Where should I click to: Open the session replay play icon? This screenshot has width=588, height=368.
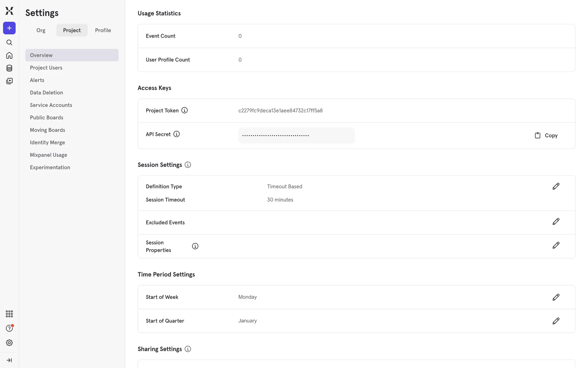pos(9,81)
